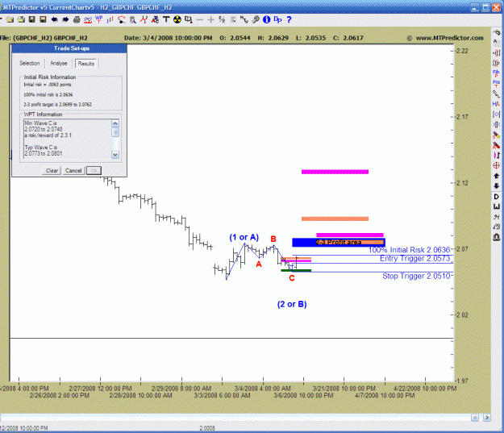
Task: Click the red target crosshair sidebar icon
Action: coord(496,165)
